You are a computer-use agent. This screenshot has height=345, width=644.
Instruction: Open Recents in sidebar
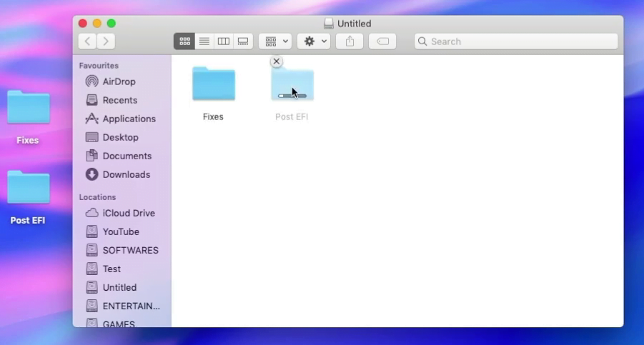click(x=122, y=100)
